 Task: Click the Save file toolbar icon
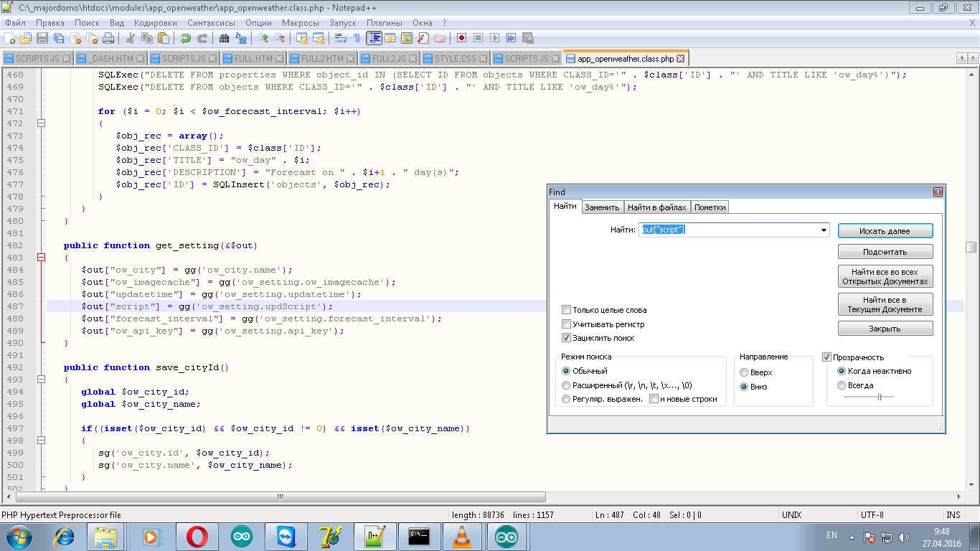[x=42, y=38]
